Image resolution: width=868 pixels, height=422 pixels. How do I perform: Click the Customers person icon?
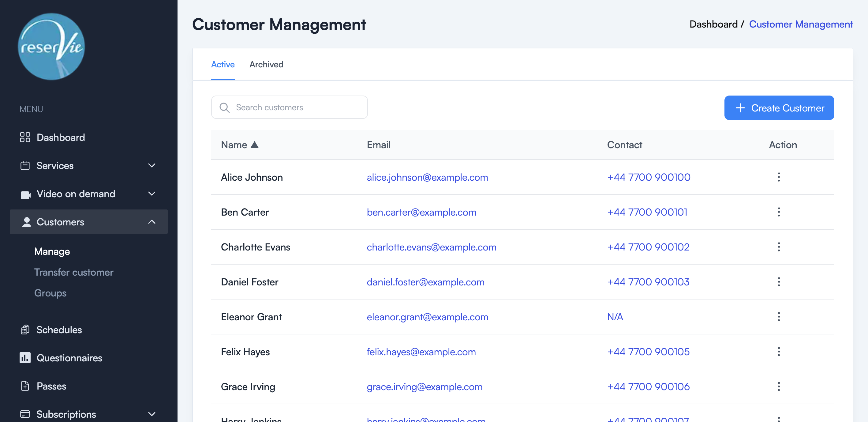26,222
